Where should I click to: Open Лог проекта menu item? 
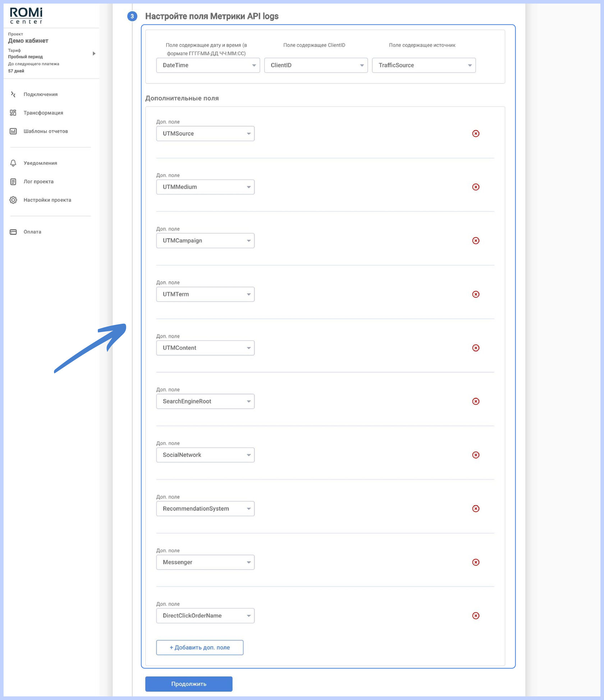38,181
